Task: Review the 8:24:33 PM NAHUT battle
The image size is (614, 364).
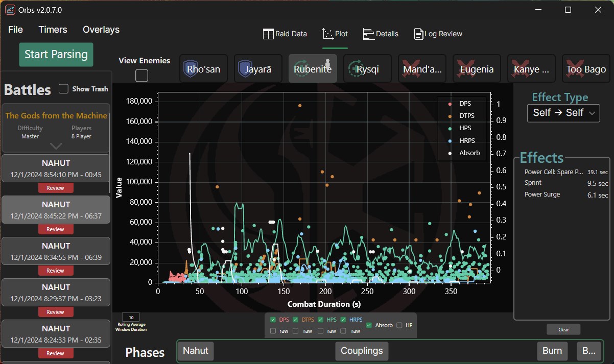Action: point(55,353)
